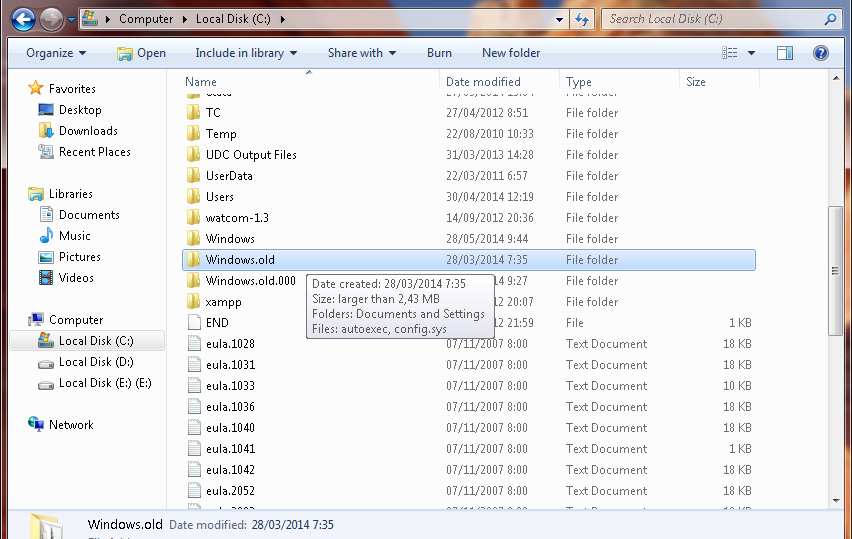Screen dimensions: 852x539
Task: Click the file list scrollbar thumb
Action: [x=836, y=271]
